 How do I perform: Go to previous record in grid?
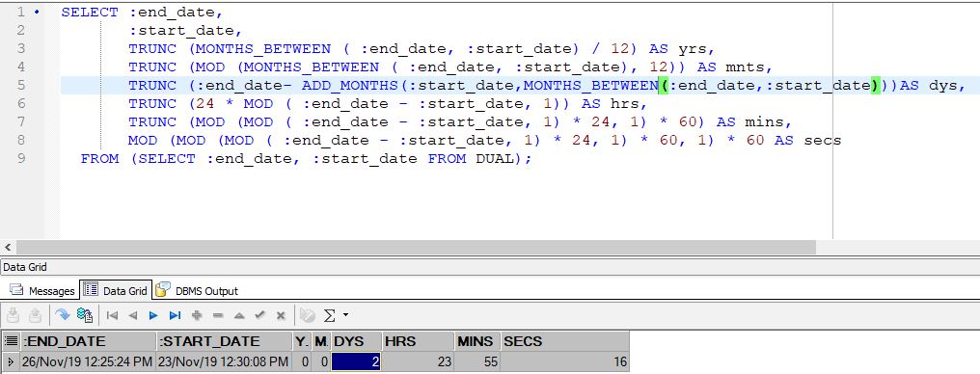click(132, 316)
